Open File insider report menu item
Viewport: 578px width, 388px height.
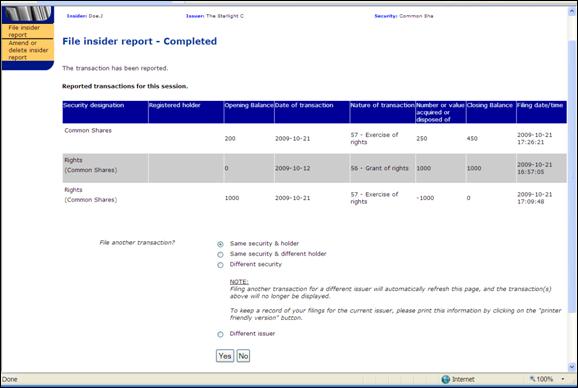click(24, 31)
